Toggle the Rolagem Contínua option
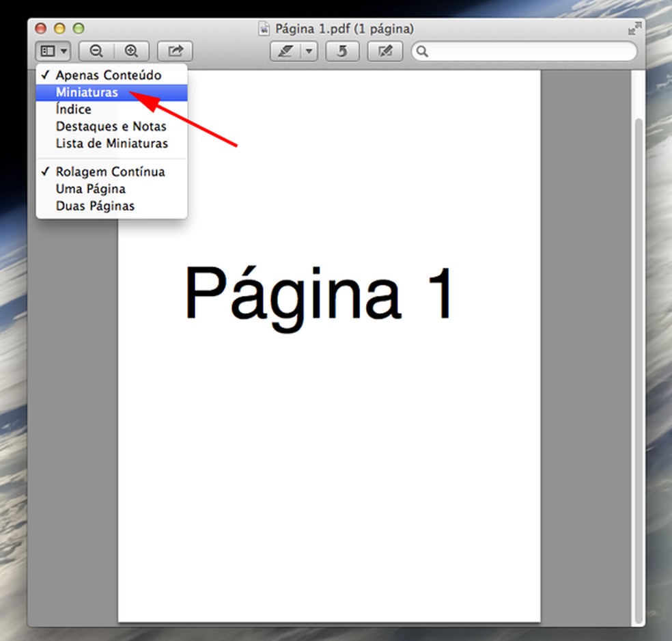Image resolution: width=672 pixels, height=641 pixels. click(x=110, y=172)
